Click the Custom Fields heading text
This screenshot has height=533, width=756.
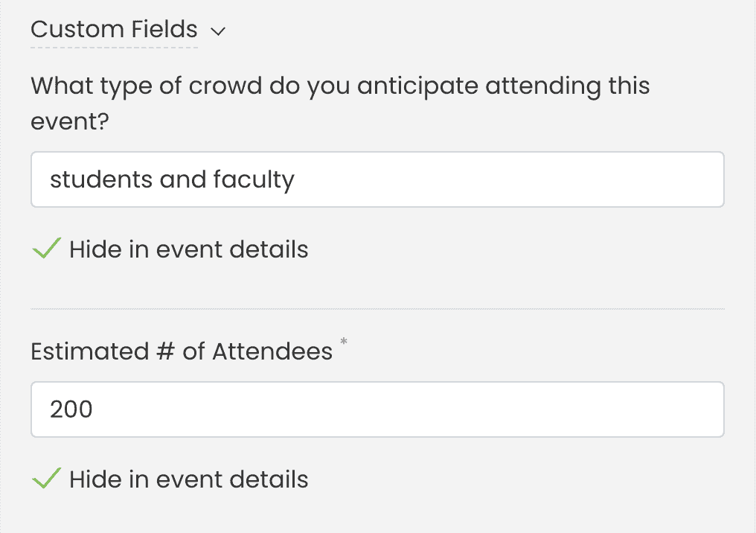tap(114, 30)
